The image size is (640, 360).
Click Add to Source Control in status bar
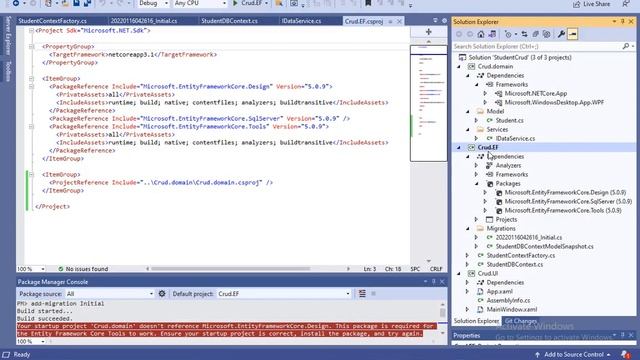click(x=572, y=354)
